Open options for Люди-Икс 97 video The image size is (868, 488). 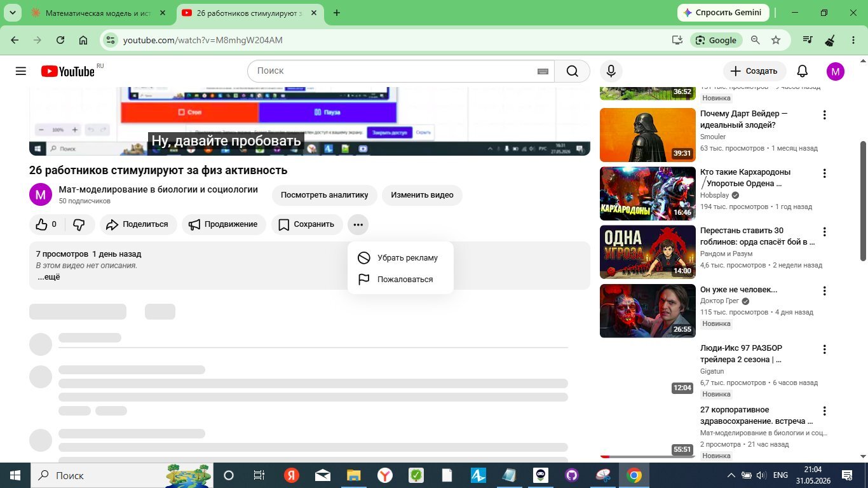tap(824, 349)
